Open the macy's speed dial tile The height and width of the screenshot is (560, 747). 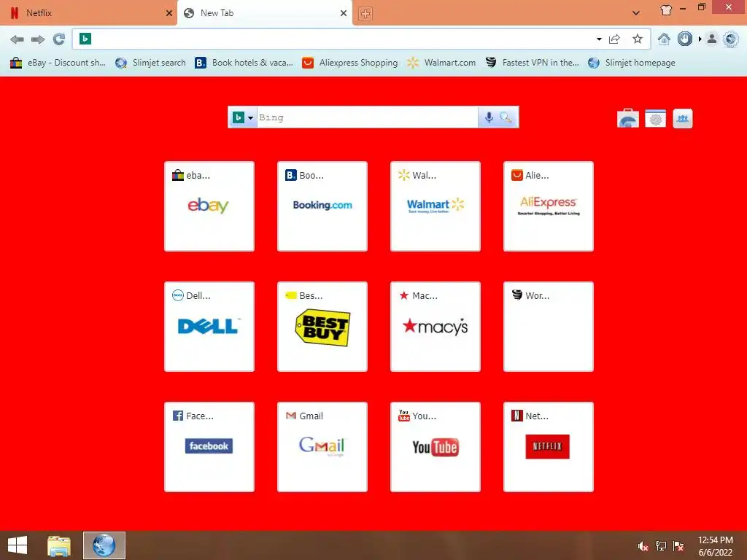coord(436,327)
